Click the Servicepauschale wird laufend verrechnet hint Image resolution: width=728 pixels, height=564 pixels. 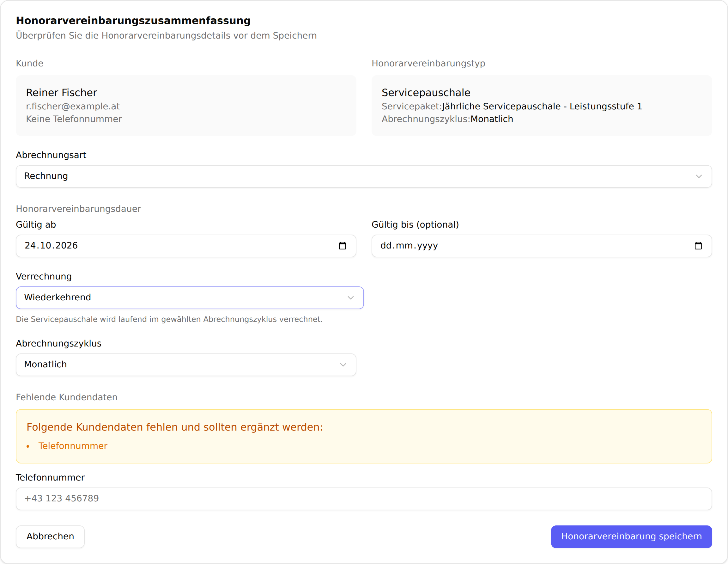point(169,319)
